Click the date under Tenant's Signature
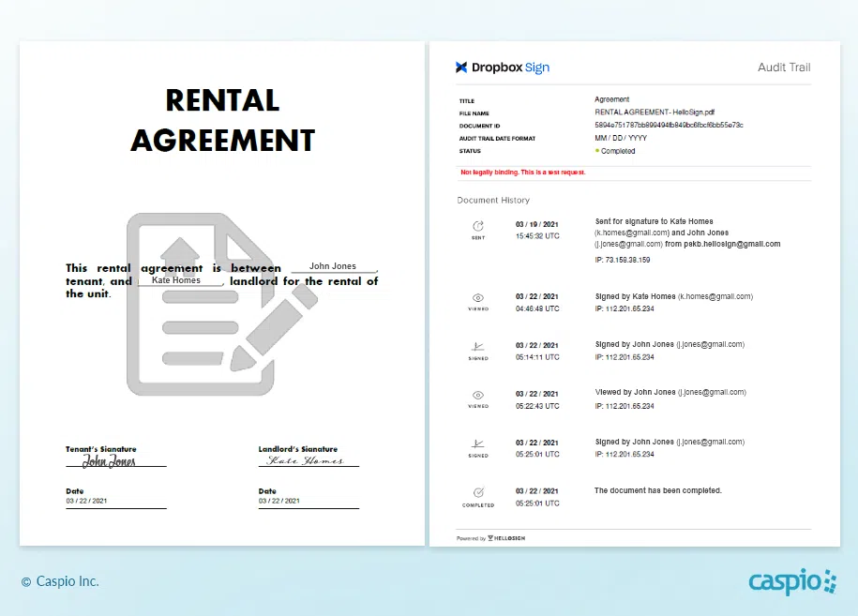Screen dimensions: 858x616 pos(86,502)
